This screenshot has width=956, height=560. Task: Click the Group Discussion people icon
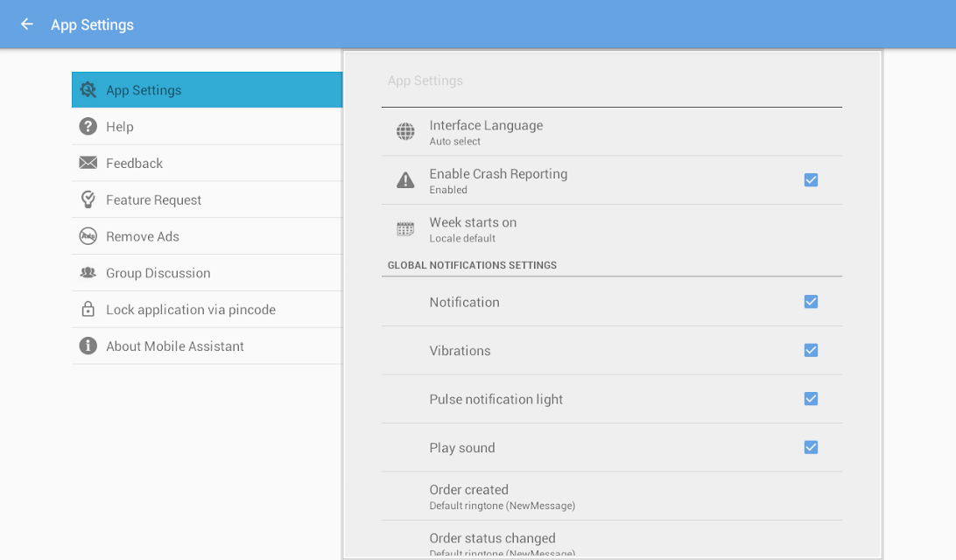88,272
